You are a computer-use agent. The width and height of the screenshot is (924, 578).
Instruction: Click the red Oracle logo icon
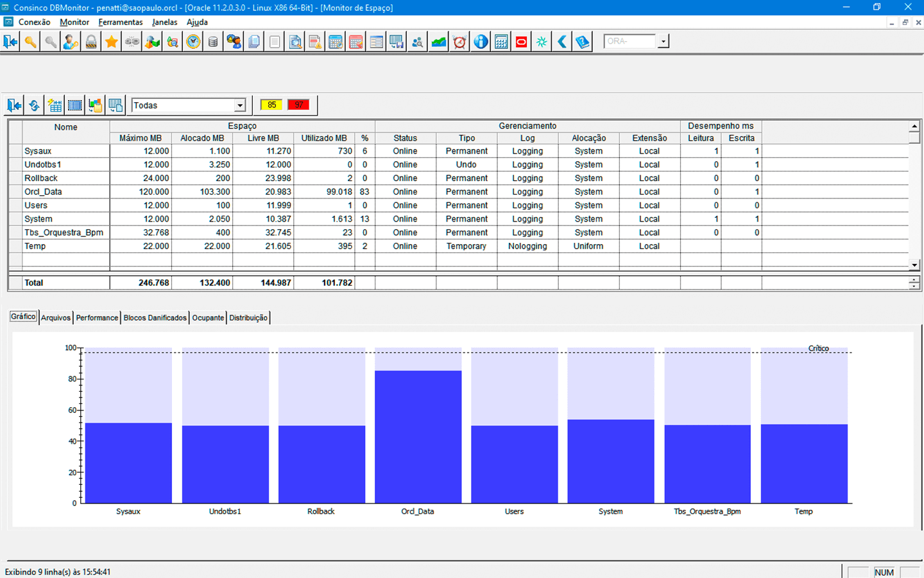tap(522, 42)
